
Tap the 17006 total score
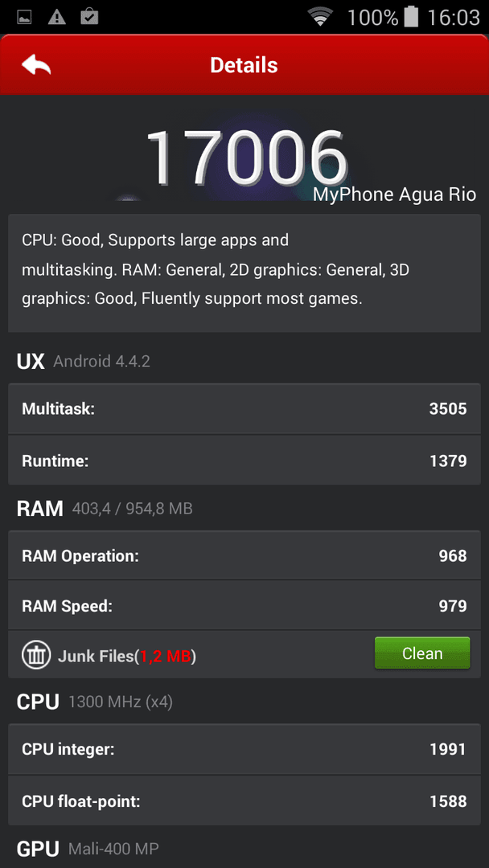coord(246,158)
